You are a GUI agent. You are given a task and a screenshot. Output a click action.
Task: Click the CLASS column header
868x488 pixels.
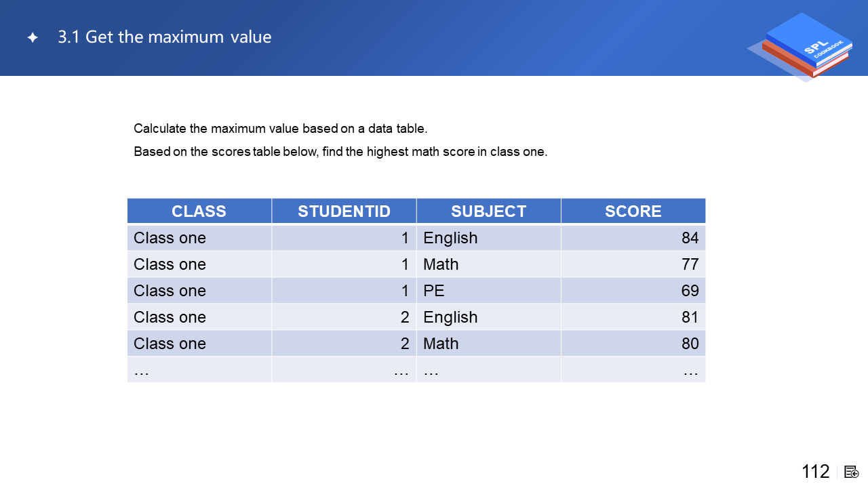point(199,211)
